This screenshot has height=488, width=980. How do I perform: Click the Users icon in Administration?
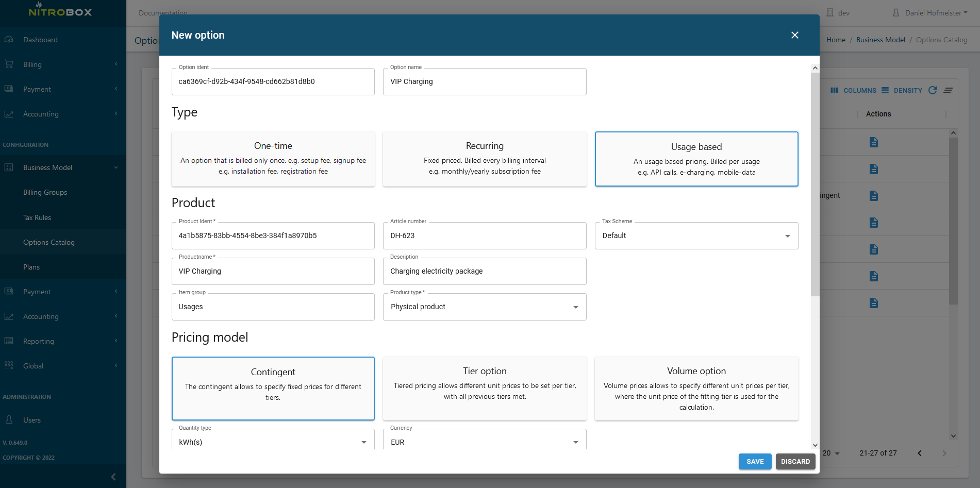tap(9, 420)
